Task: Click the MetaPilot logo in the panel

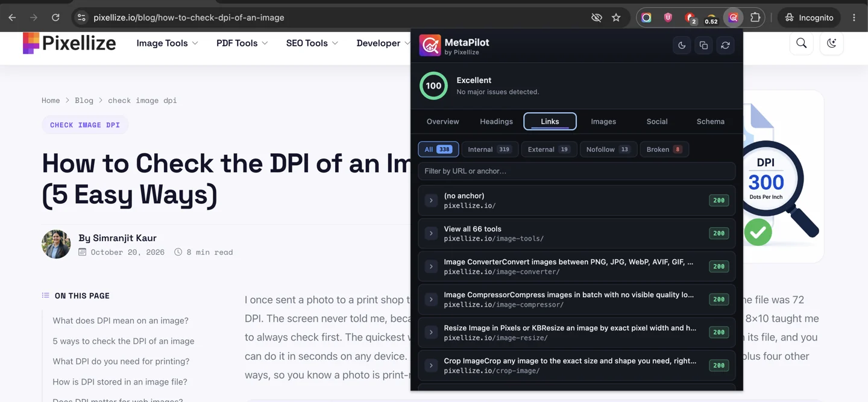Action: 430,45
